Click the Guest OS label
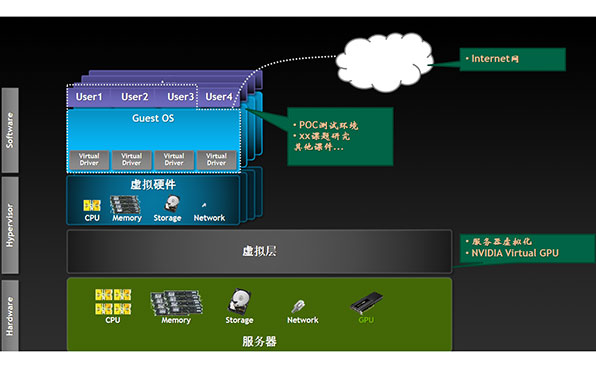Viewport: 596px width, 368px height. (x=153, y=118)
